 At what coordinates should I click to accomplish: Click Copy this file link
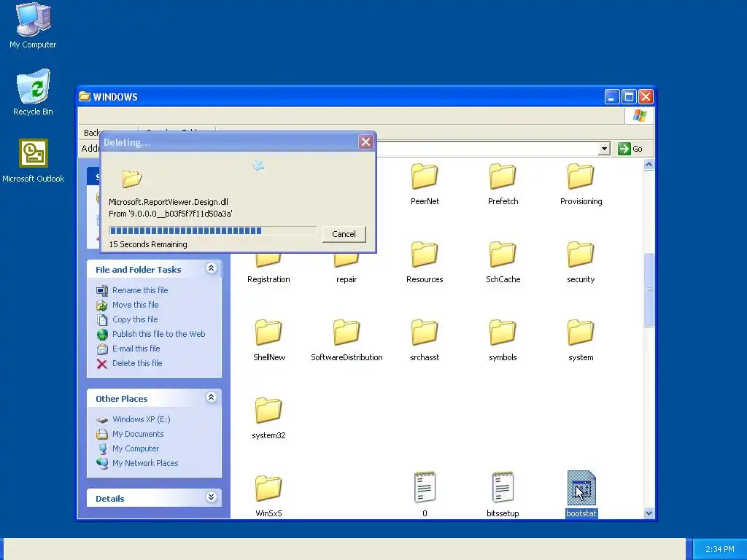pyautogui.click(x=135, y=319)
